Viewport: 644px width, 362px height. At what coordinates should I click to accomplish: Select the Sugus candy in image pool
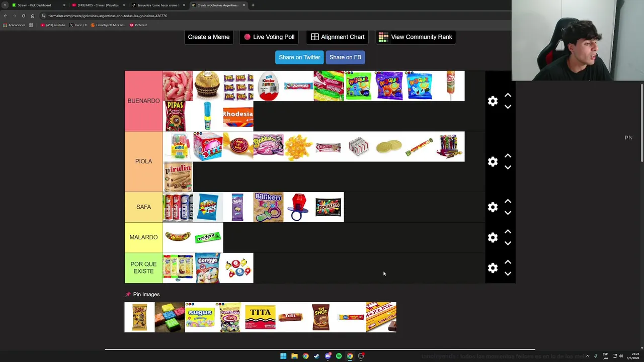point(200,317)
